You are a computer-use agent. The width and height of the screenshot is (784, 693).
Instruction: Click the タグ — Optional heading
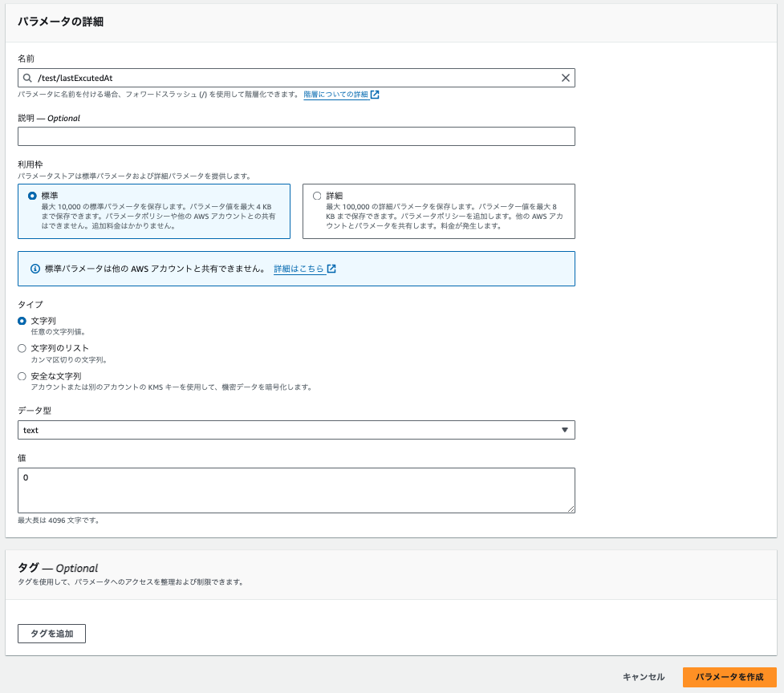pyautogui.click(x=58, y=568)
